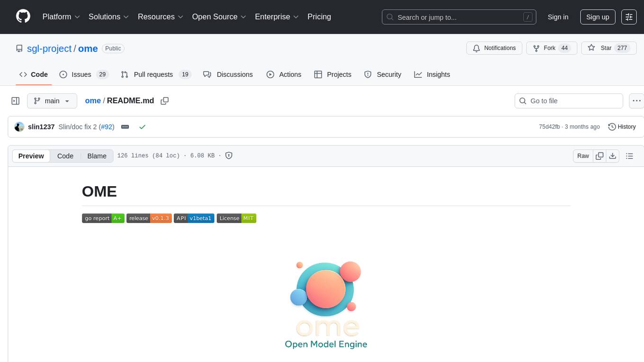Open the Issues tab

click(x=84, y=74)
